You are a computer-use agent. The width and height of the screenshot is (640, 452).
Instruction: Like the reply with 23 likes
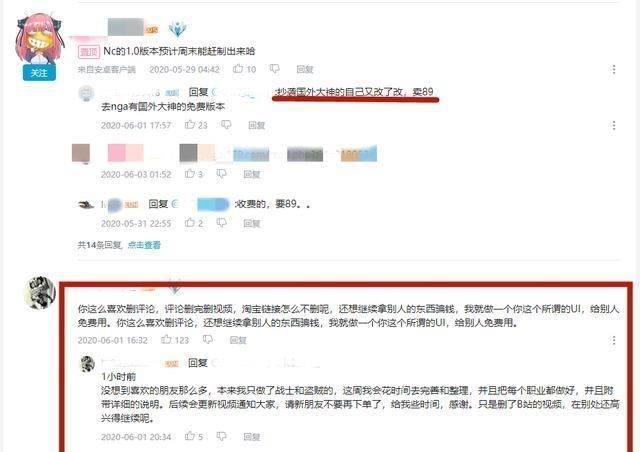[x=190, y=125]
